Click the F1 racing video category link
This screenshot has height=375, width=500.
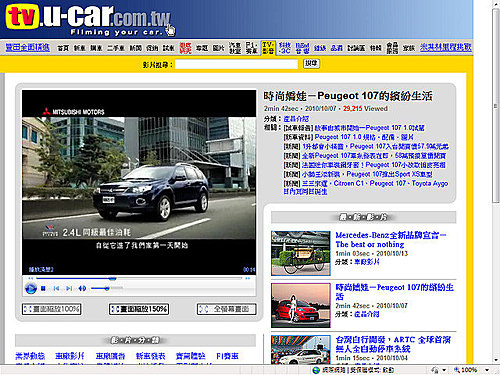pyautogui.click(x=227, y=356)
